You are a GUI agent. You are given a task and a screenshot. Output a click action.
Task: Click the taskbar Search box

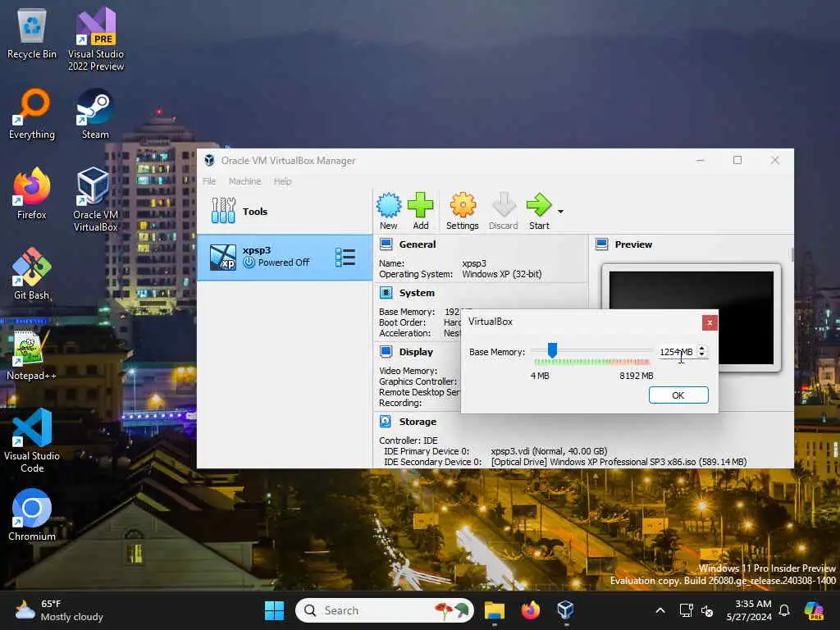(x=385, y=610)
